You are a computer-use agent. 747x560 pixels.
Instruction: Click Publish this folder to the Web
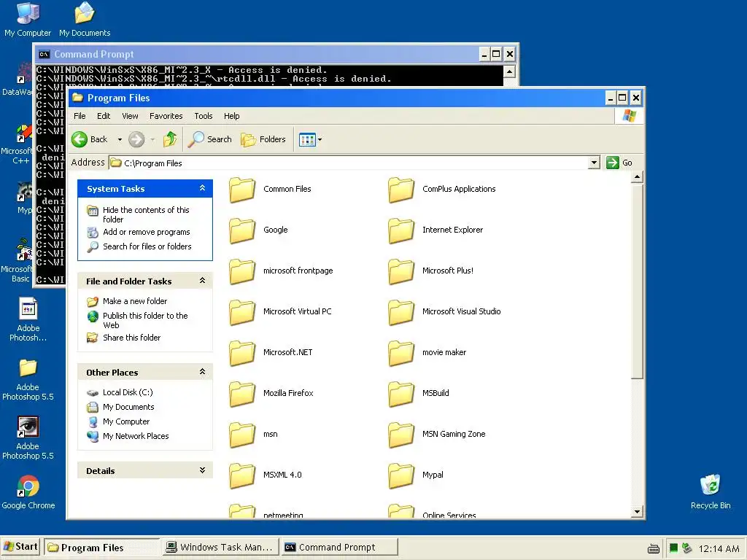pos(145,321)
